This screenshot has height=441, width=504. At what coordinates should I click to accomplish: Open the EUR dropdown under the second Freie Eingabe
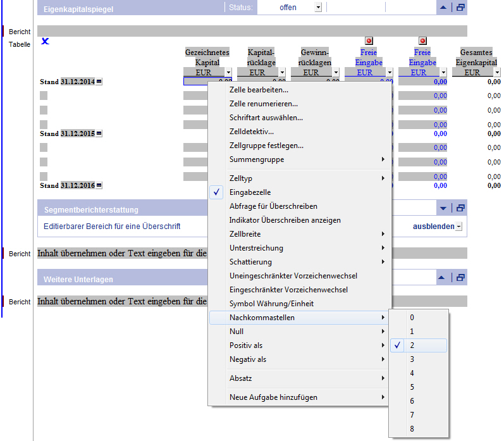[443, 72]
